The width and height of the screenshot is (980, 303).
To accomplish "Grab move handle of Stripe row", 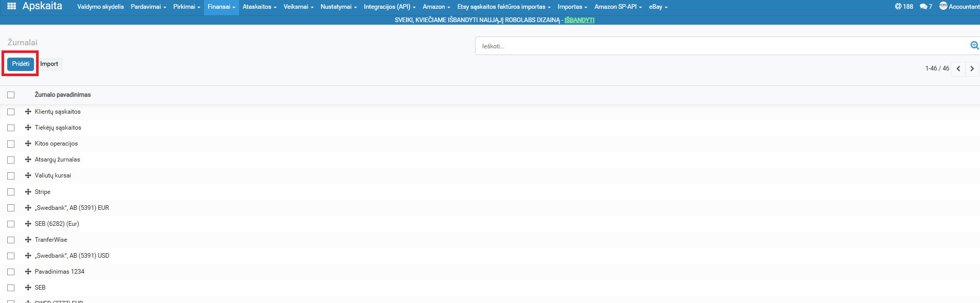I will 28,192.
